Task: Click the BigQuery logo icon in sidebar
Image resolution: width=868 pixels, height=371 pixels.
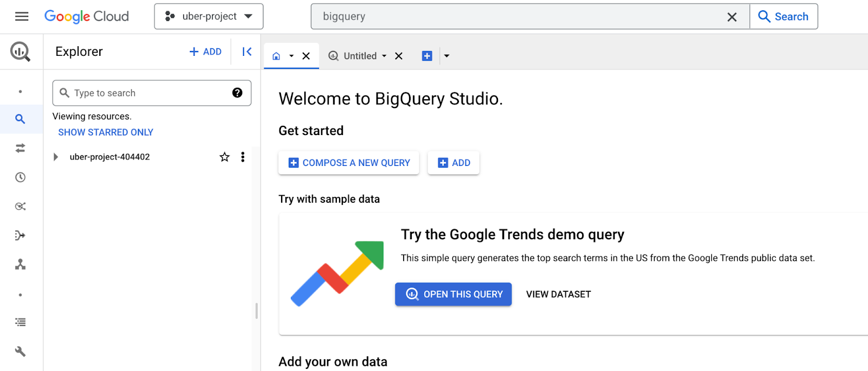Action: [21, 52]
